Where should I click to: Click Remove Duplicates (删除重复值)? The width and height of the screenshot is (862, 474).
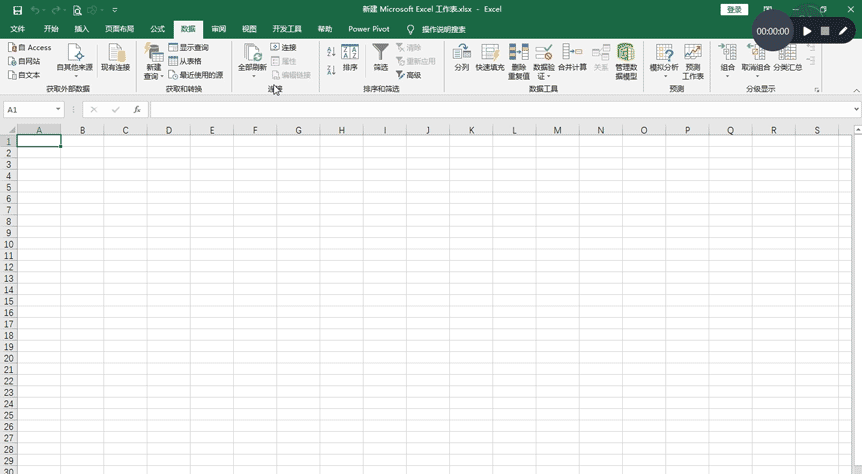pos(518,61)
